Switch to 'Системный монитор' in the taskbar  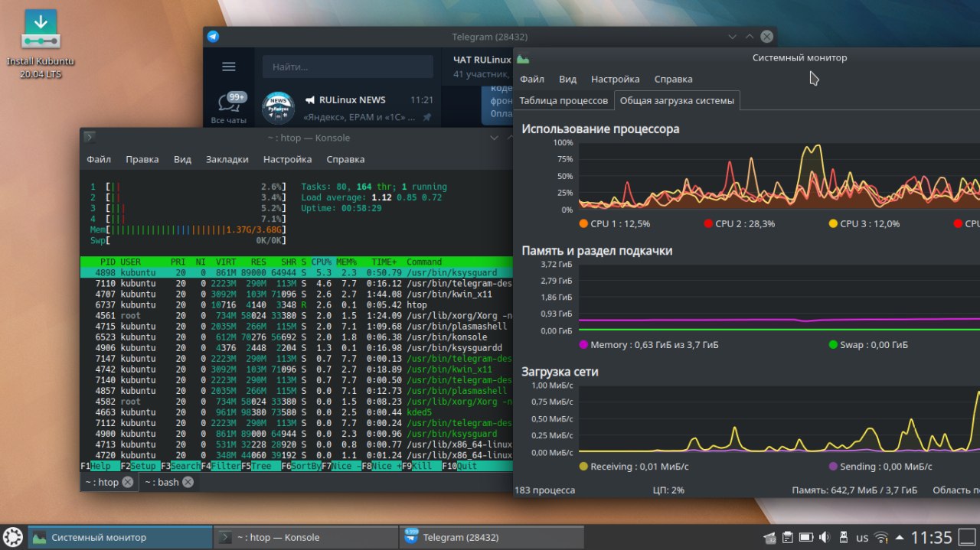pyautogui.click(x=120, y=538)
